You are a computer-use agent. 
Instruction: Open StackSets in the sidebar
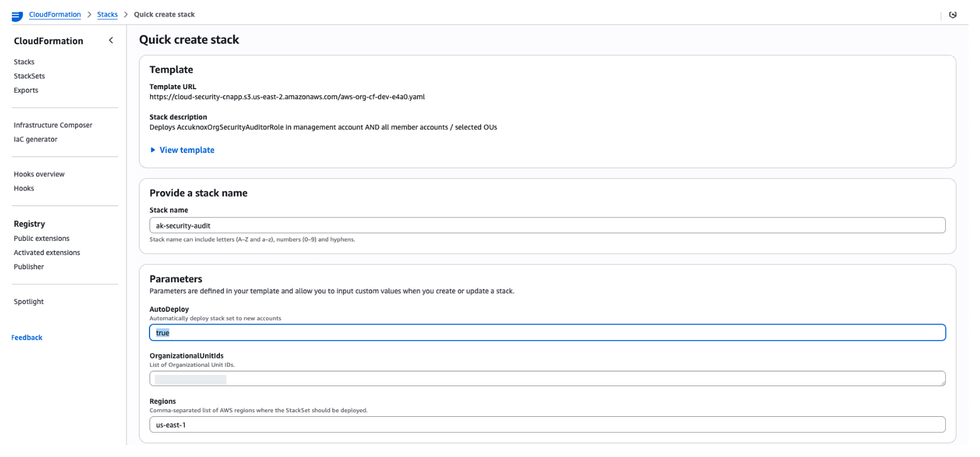(30, 76)
